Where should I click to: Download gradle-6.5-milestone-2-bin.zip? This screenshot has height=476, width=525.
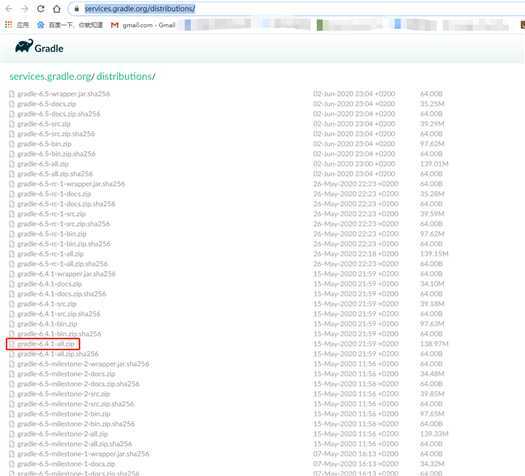[64, 414]
